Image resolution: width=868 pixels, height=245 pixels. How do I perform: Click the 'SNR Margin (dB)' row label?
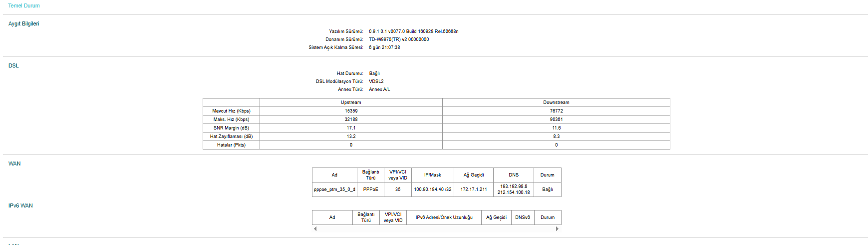point(231,128)
